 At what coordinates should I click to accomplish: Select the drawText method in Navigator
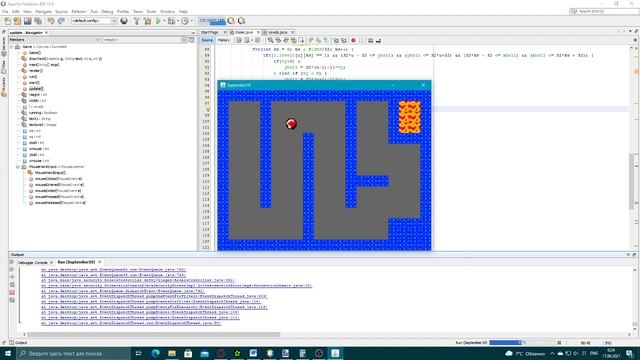coord(65,59)
